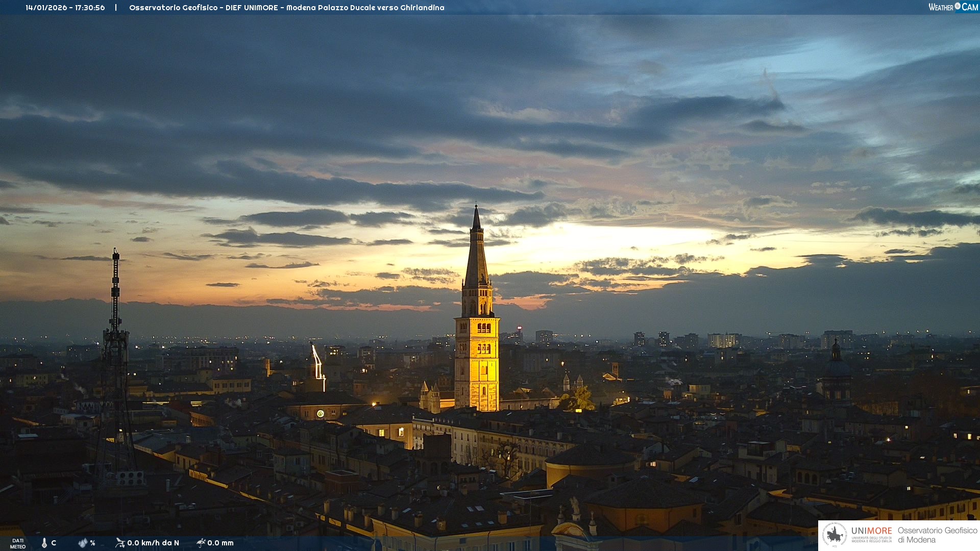This screenshot has height=551, width=980.
Task: Select the DATI METEO label
Action: (x=18, y=543)
